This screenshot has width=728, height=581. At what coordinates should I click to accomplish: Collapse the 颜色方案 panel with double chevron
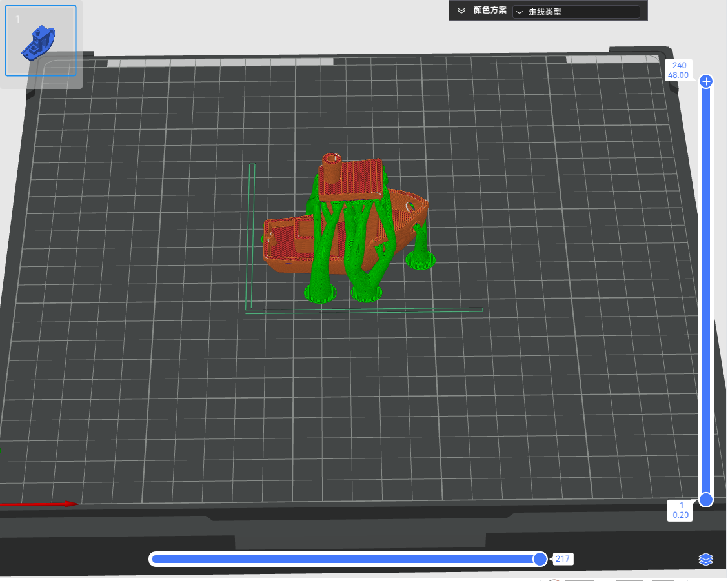point(461,11)
